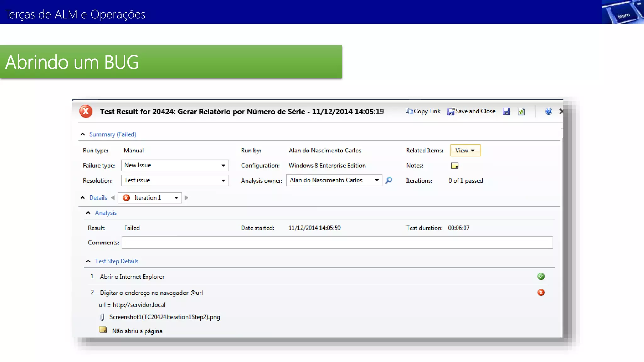Click the yellow comment note icon

point(103,330)
